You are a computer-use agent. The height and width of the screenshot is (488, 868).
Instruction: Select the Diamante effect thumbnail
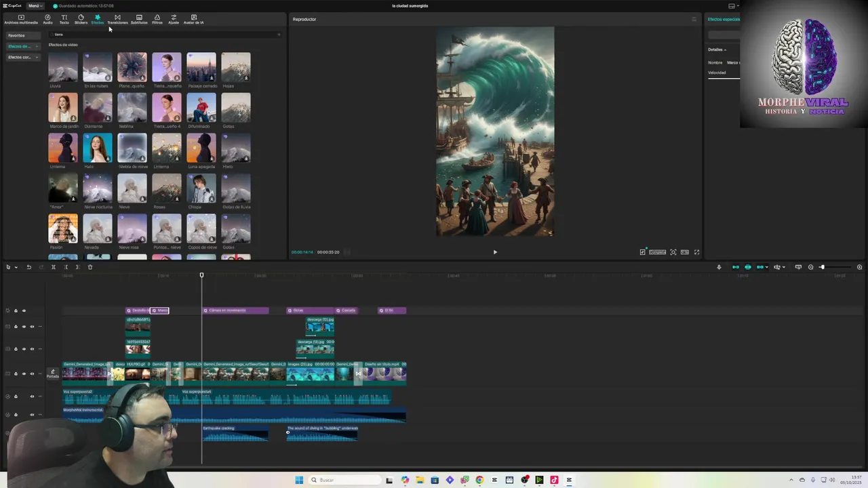click(x=98, y=107)
